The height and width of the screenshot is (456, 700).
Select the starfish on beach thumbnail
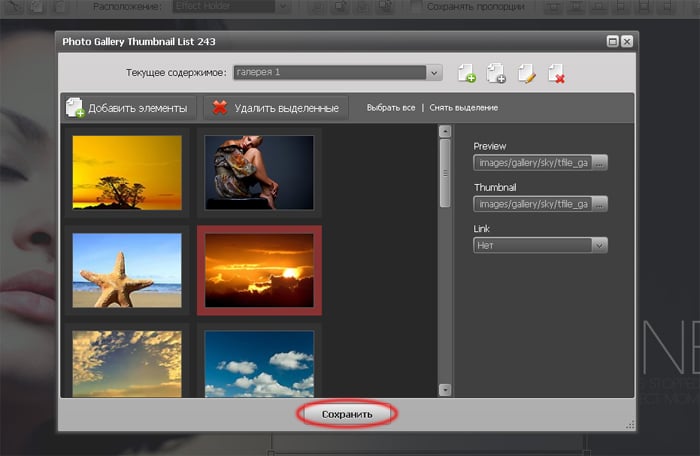[x=127, y=269]
